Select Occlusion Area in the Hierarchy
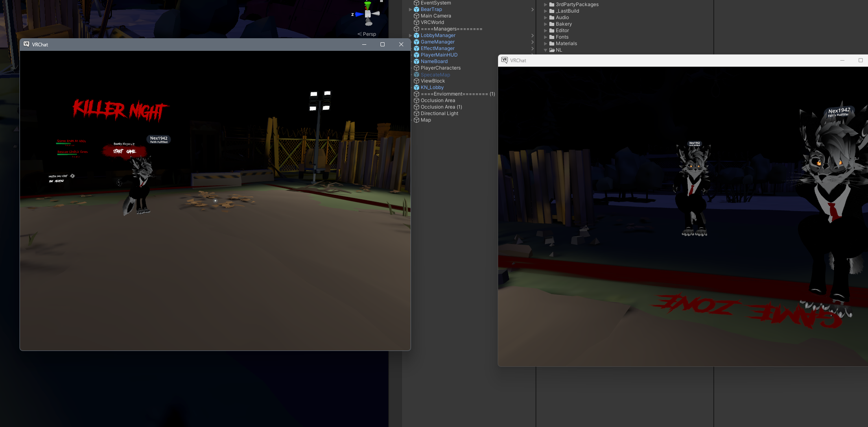 pyautogui.click(x=438, y=100)
